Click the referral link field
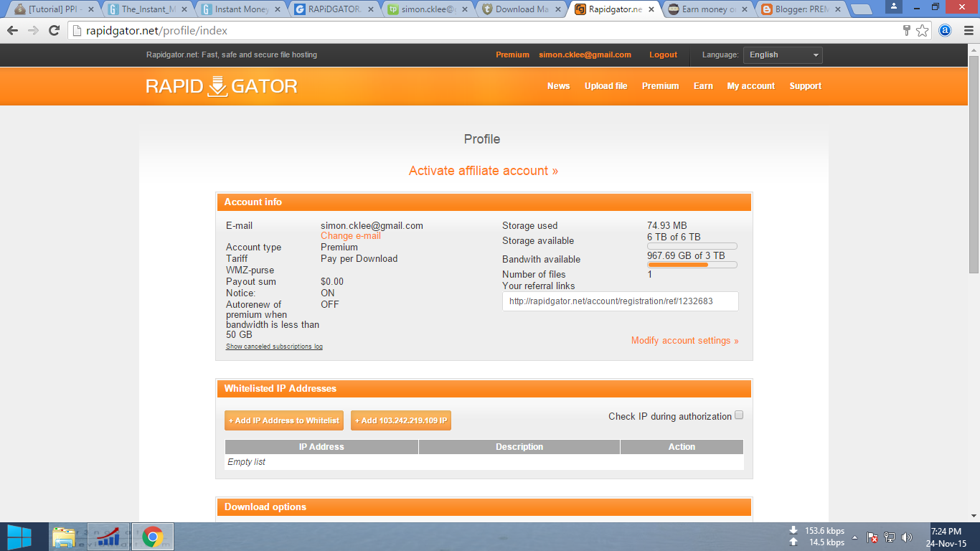 click(621, 301)
